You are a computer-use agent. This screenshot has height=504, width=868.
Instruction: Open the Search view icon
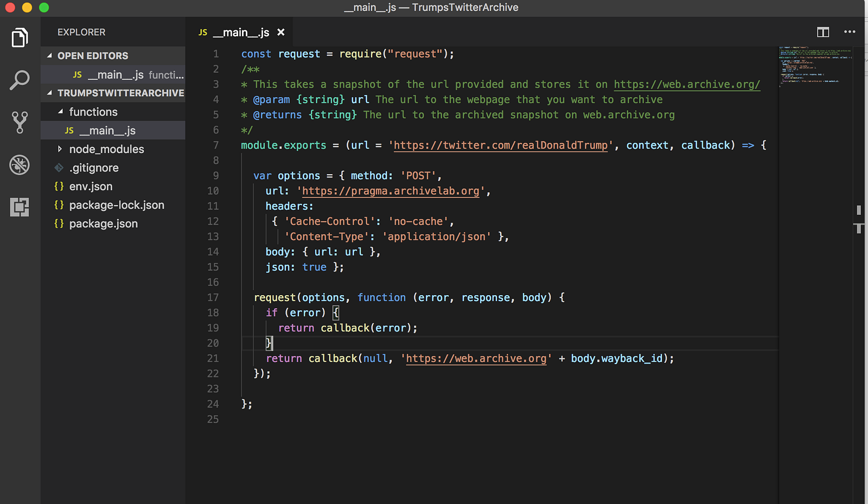[x=20, y=80]
